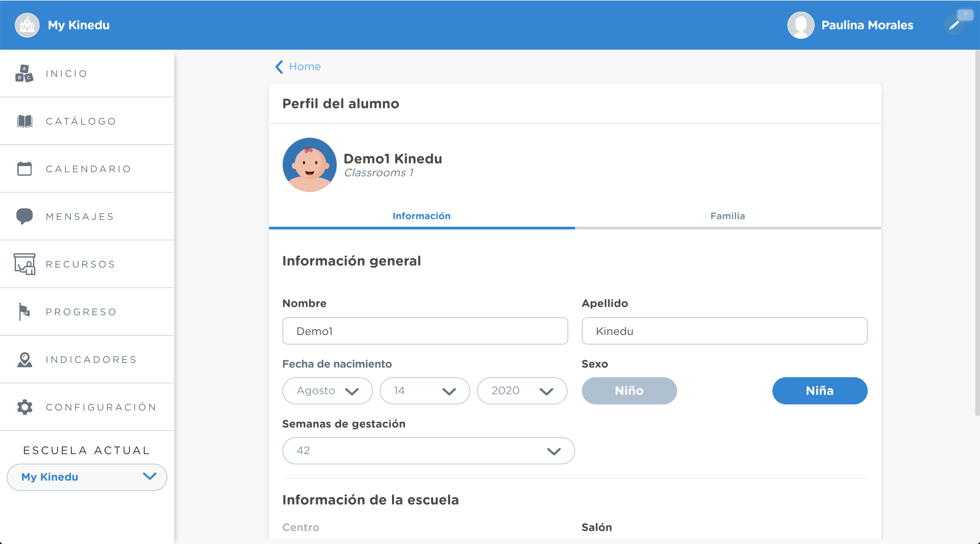Click the Demo1 Kinedu student name
This screenshot has height=544, width=980.
tap(393, 158)
